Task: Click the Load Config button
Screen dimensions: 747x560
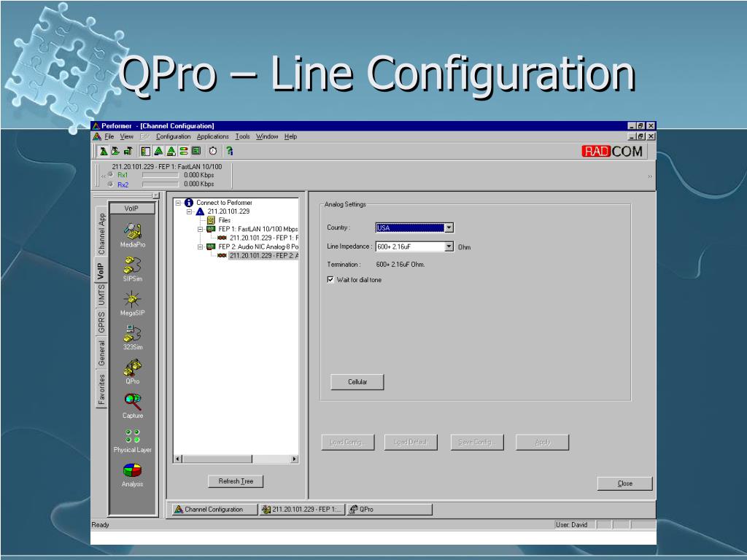Action: 348,443
